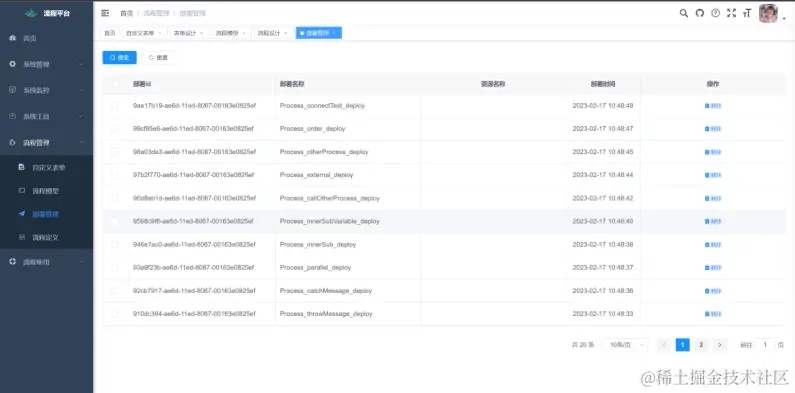Go to page 2 in pagination
The image size is (795, 393).
tap(701, 345)
